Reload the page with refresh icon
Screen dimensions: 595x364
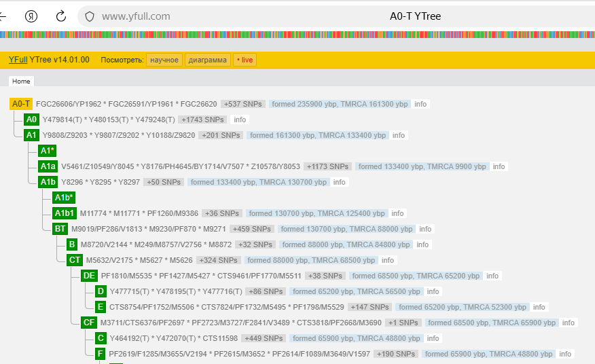[x=60, y=16]
